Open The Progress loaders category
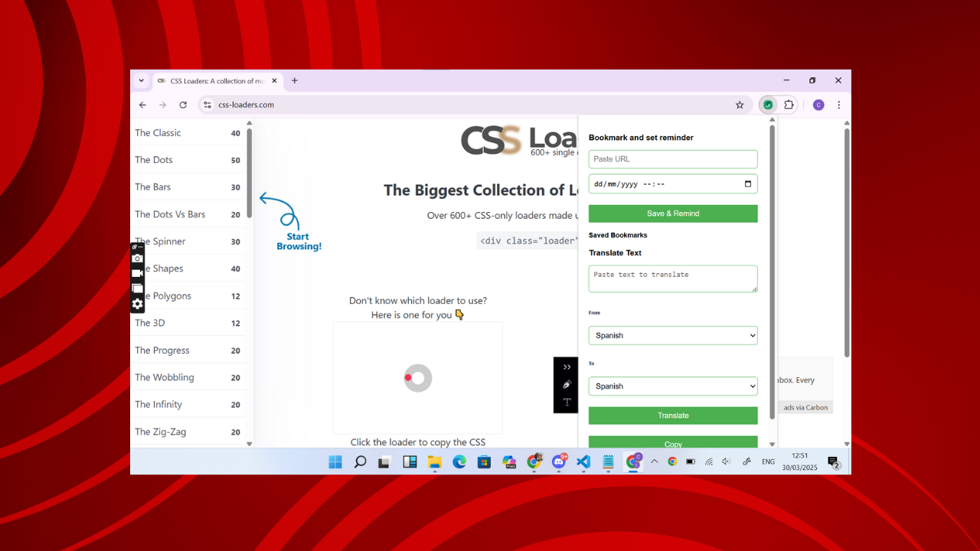Image resolution: width=980 pixels, height=551 pixels. click(188, 350)
